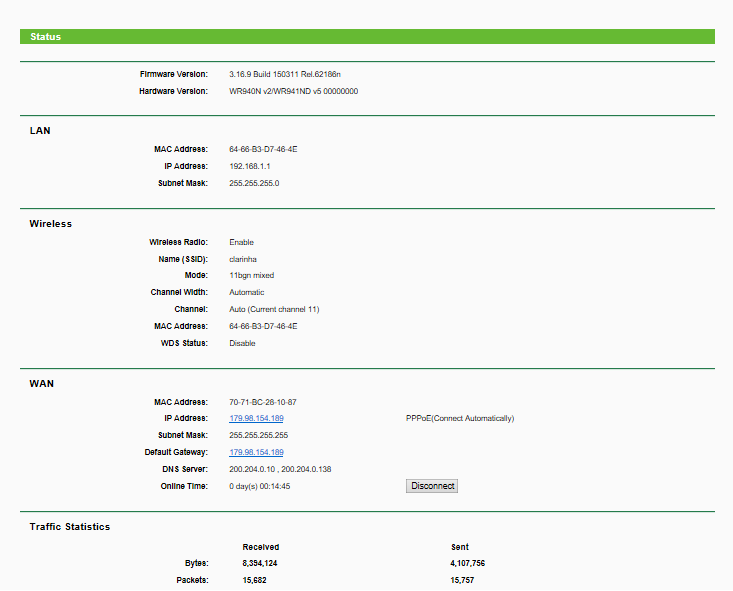This screenshot has height=591, width=733.
Task: Click the Default Gateway label
Action: point(176,452)
